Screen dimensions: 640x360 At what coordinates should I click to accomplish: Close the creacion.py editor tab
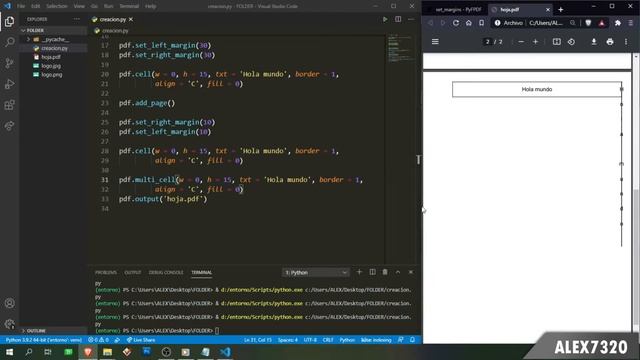click(x=131, y=19)
